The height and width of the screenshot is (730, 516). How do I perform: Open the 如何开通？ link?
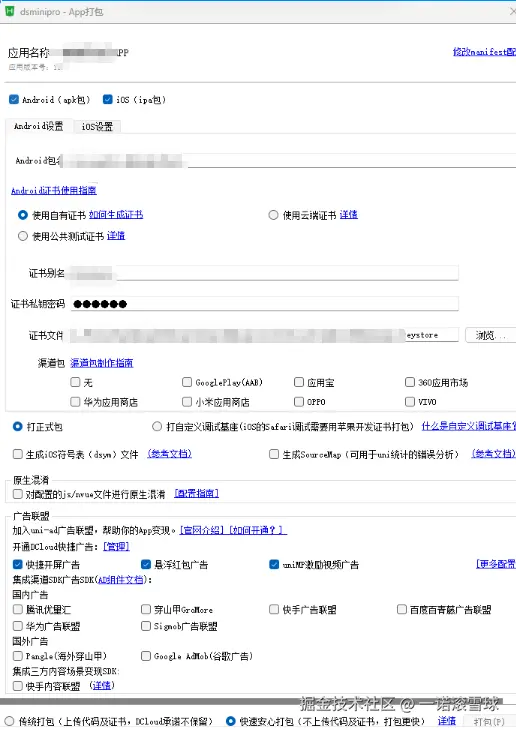point(258,530)
